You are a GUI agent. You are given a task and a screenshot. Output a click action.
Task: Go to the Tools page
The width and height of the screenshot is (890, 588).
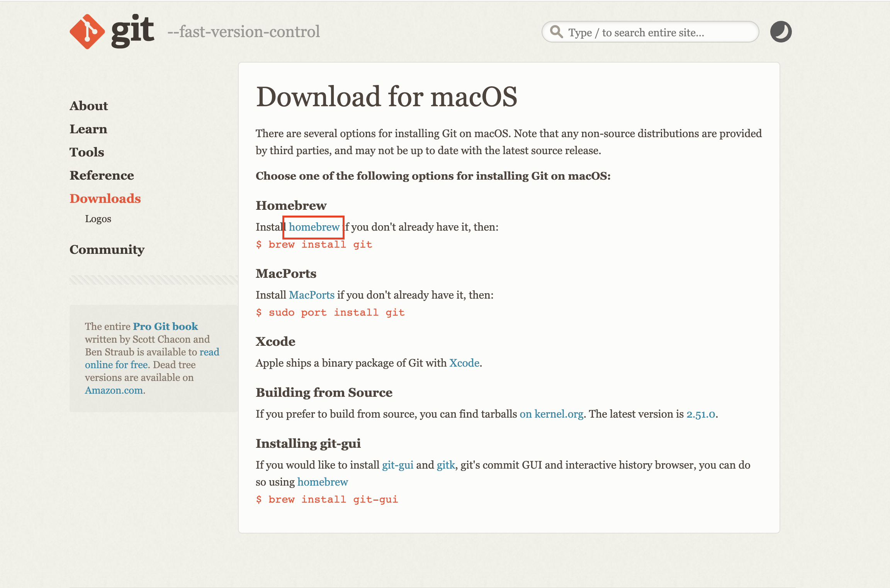87,152
